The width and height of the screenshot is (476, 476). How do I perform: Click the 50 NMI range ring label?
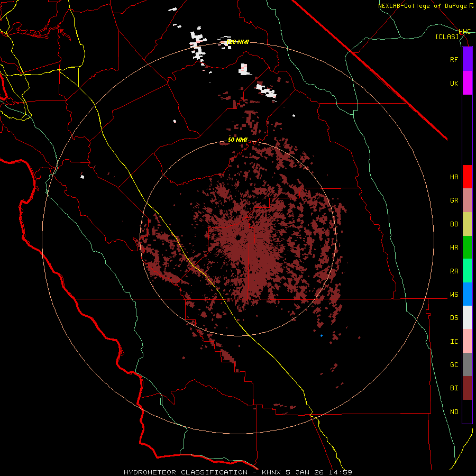click(x=237, y=140)
